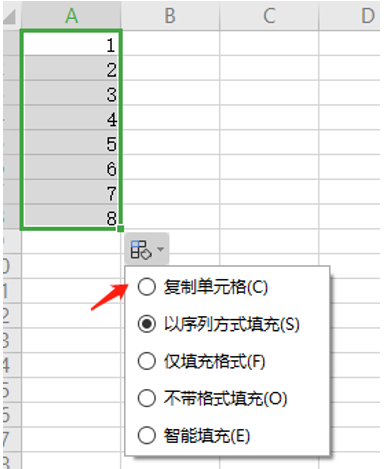Click the select-all corner triangle
This screenshot has height=469, width=384.
pyautogui.click(x=10, y=17)
